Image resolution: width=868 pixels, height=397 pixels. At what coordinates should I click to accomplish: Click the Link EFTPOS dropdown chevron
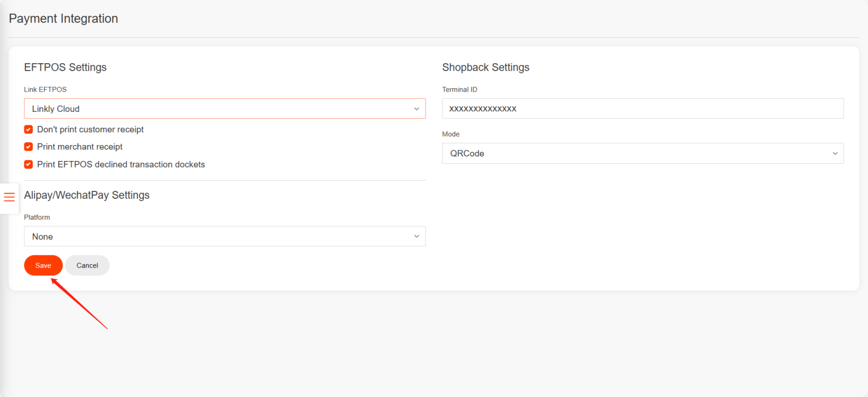coord(417,108)
